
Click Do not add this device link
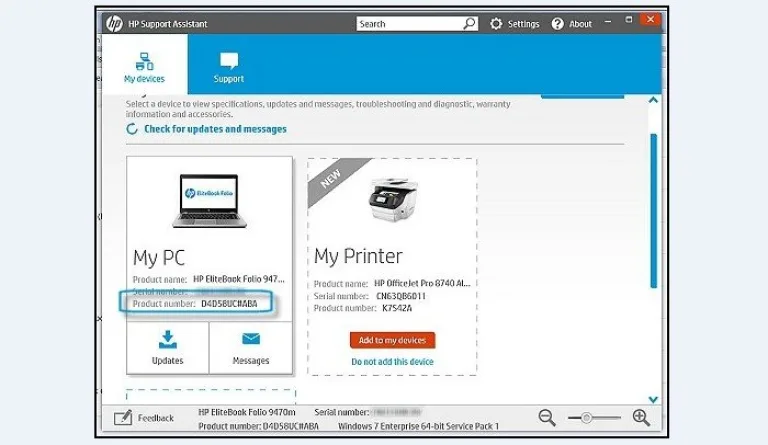392,362
